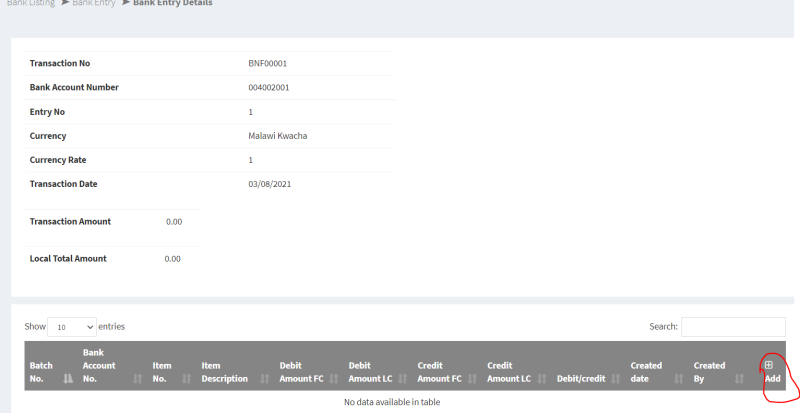Sort by Created date column
This screenshot has width=800, height=413.
tap(646, 372)
